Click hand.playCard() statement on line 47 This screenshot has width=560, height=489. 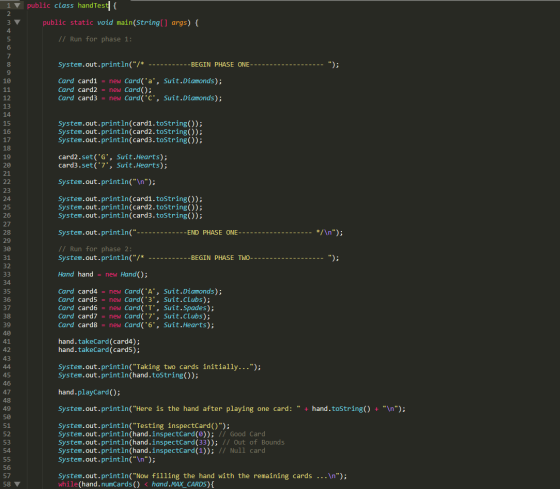pyautogui.click(x=89, y=392)
